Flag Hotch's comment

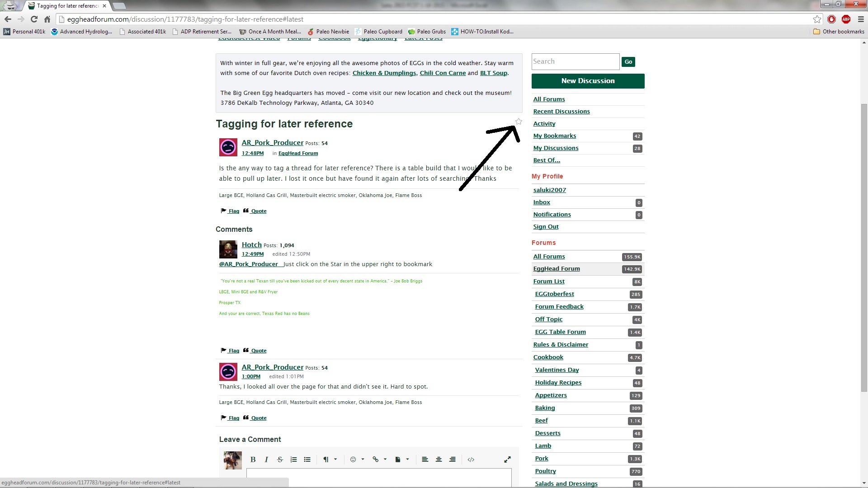(x=230, y=350)
